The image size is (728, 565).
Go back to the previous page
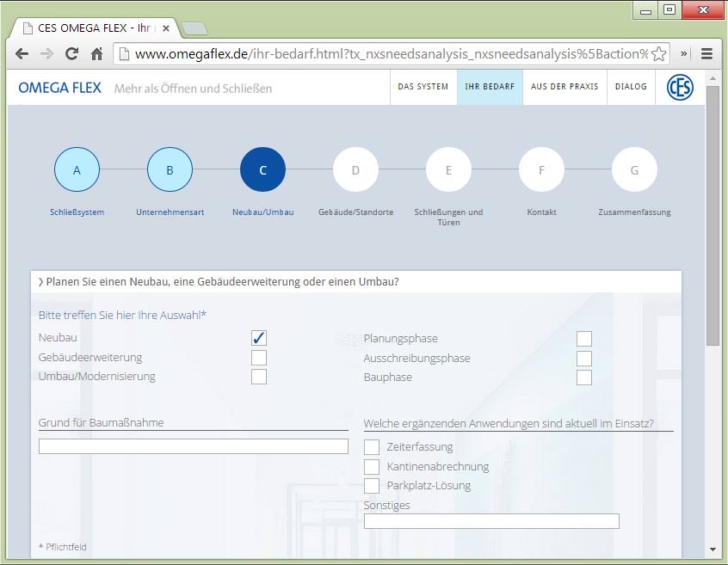pyautogui.click(x=22, y=54)
